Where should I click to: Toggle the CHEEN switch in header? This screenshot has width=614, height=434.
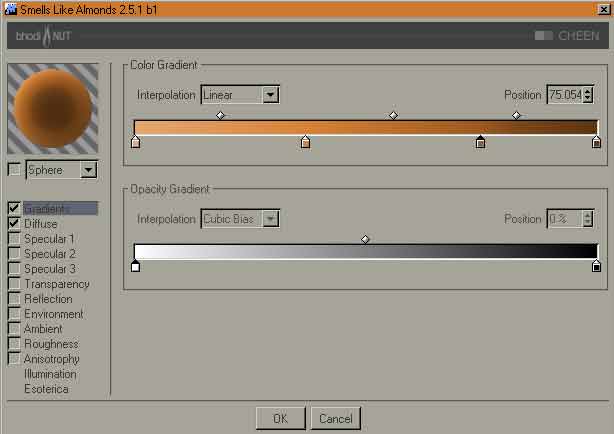pyautogui.click(x=544, y=36)
